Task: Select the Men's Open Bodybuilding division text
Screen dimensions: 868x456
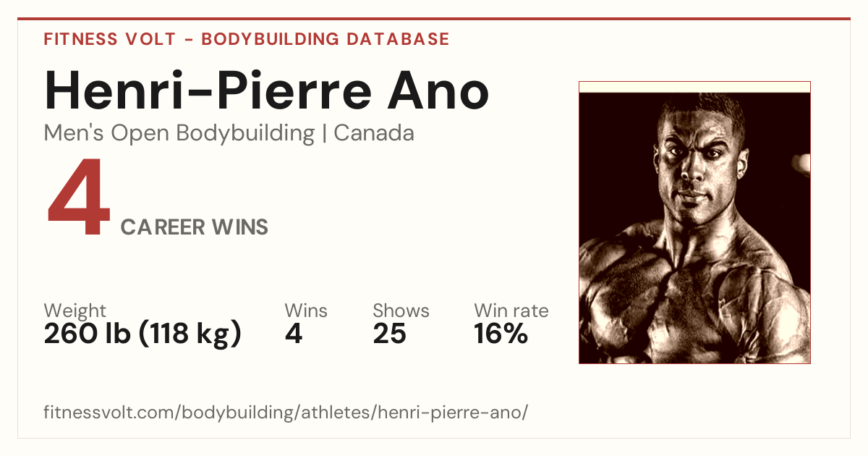Action: tap(179, 133)
